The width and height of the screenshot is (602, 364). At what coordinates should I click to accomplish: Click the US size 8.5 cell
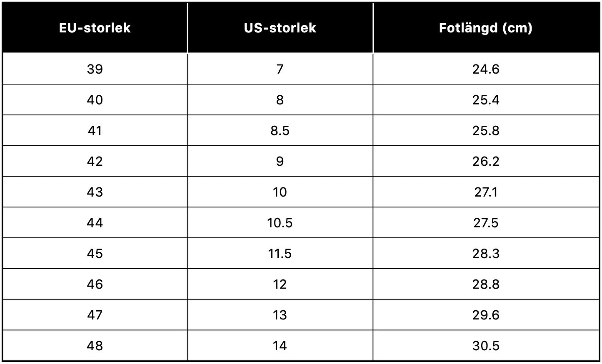[x=280, y=131]
